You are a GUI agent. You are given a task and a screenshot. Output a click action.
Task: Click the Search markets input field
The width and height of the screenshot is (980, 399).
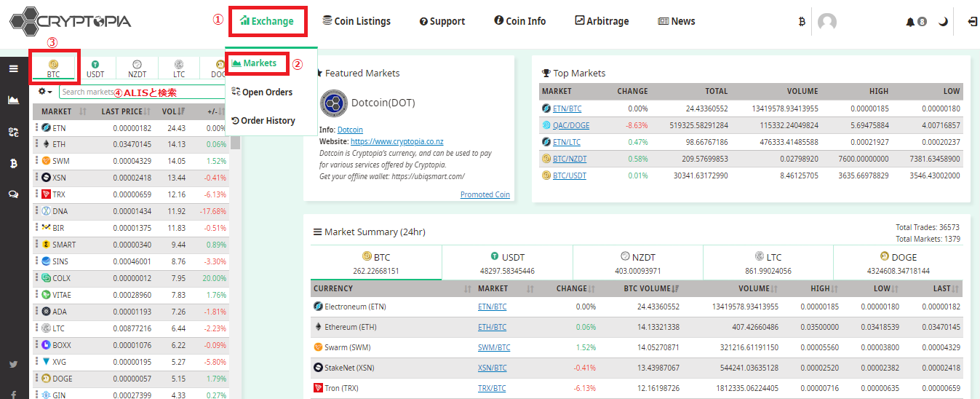pyautogui.click(x=87, y=92)
